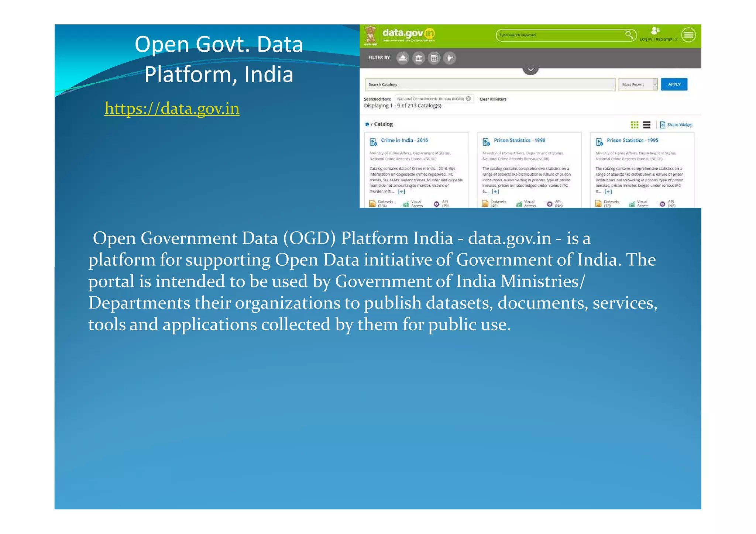Expand description [+] of Crime in India - 2016

pos(401,192)
